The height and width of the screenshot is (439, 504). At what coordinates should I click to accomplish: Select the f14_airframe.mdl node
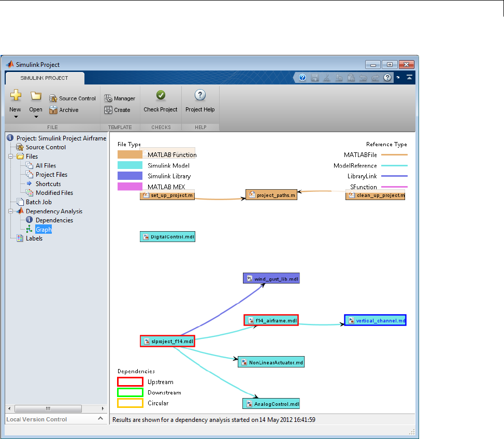coord(271,320)
